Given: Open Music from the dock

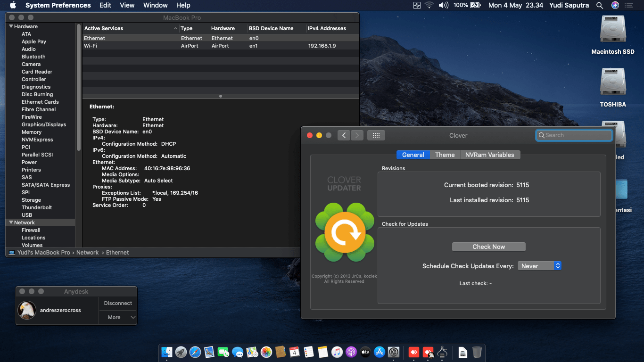Looking at the screenshot, I should click(x=337, y=352).
